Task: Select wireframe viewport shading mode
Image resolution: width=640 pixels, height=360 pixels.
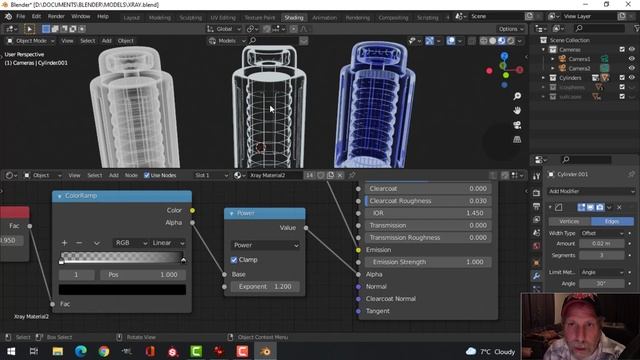Action: tap(484, 41)
